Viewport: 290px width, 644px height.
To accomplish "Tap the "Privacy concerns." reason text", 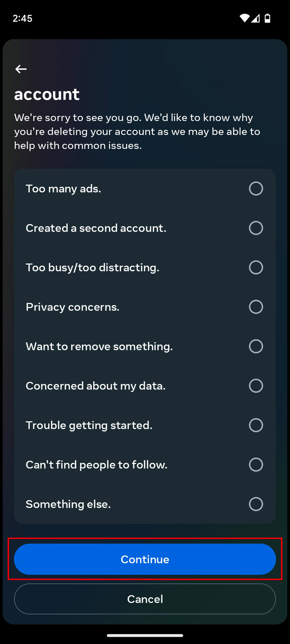I will click(x=72, y=307).
